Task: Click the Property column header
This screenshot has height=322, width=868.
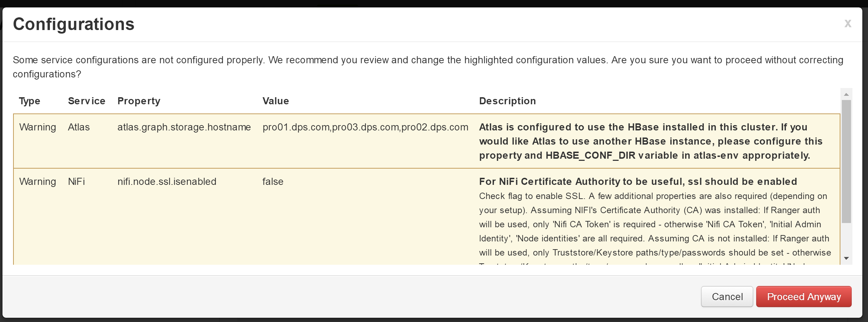Action: (139, 101)
